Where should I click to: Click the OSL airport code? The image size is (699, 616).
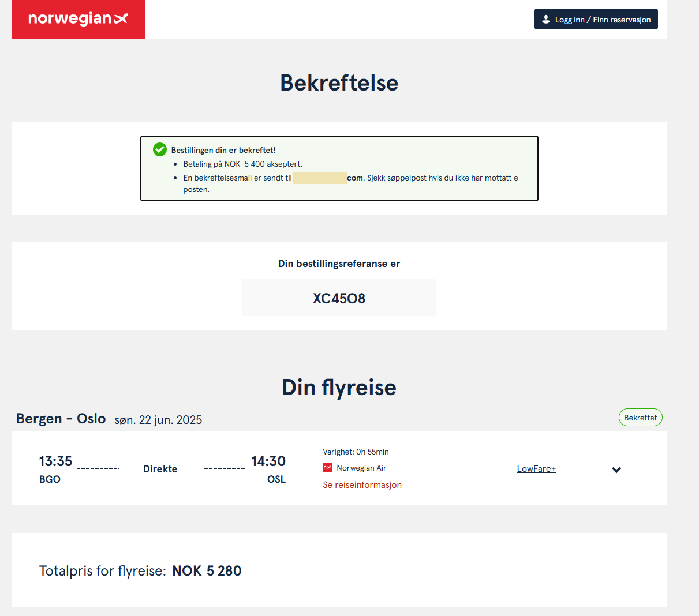pos(276,479)
